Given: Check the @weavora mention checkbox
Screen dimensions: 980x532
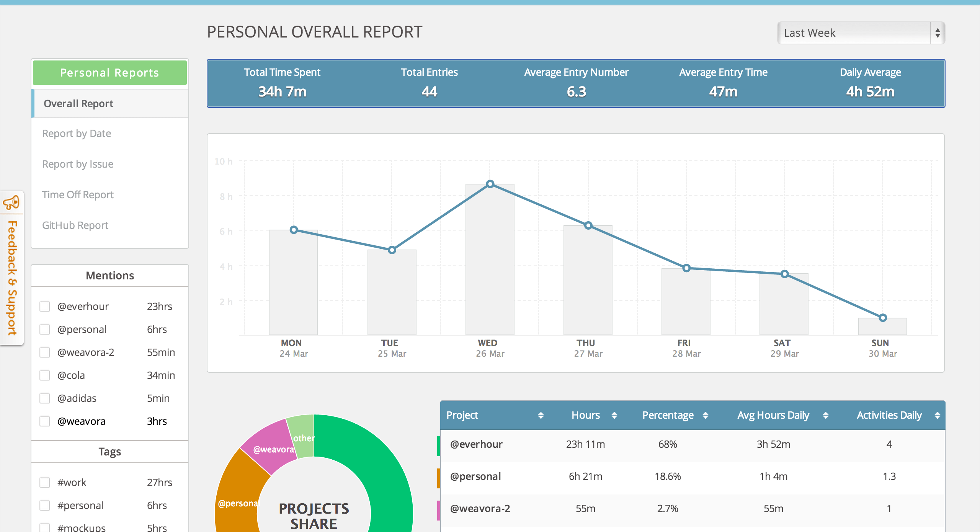Looking at the screenshot, I should pos(45,421).
